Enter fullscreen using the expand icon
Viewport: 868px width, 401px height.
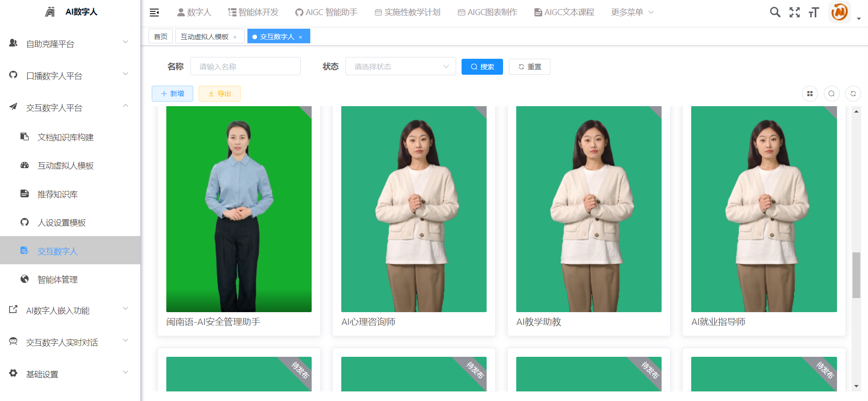tap(795, 12)
